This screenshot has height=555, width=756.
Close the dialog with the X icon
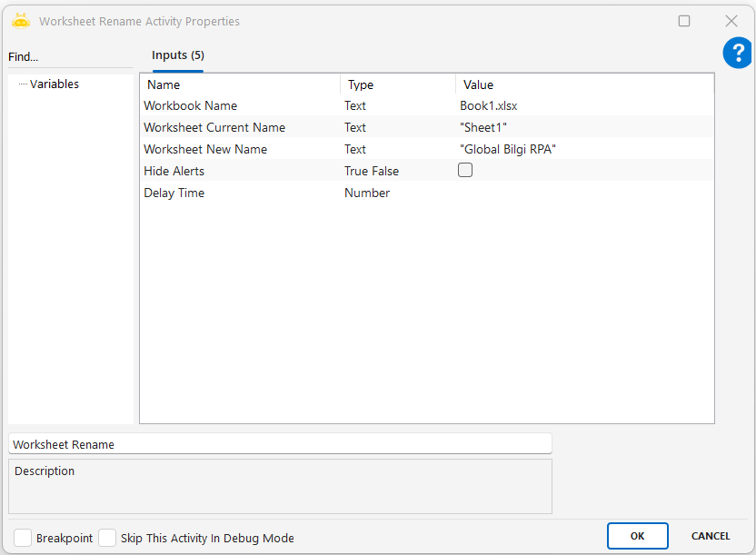731,21
